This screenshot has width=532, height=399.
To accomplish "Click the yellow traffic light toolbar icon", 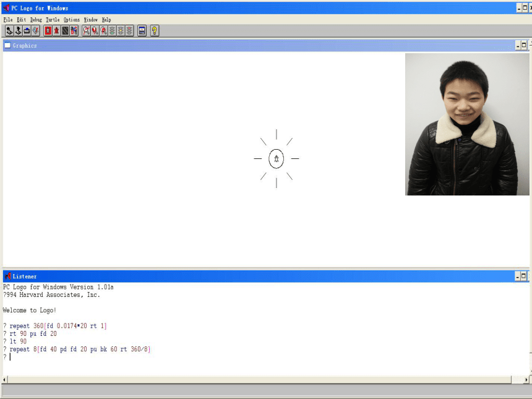I will 121,31.
